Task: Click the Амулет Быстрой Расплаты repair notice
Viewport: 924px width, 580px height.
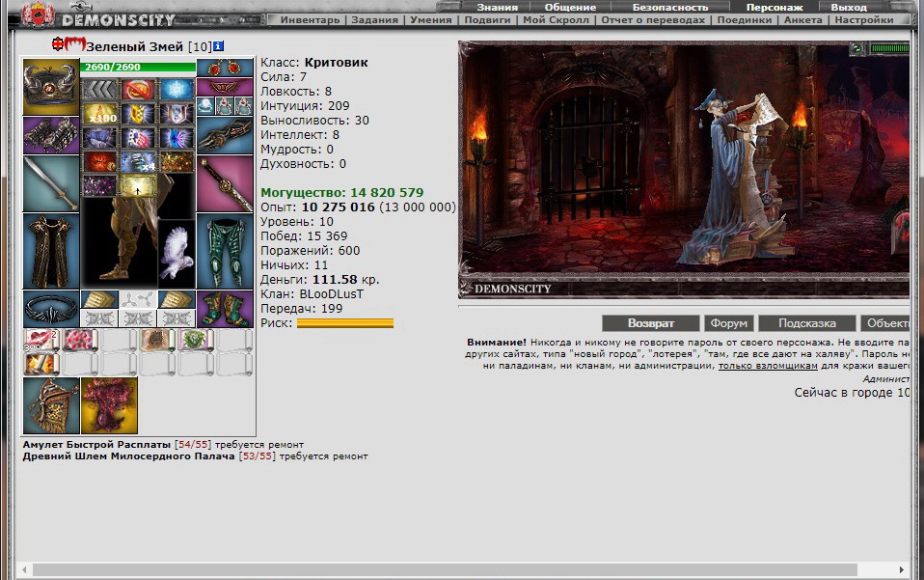Action: click(163, 445)
